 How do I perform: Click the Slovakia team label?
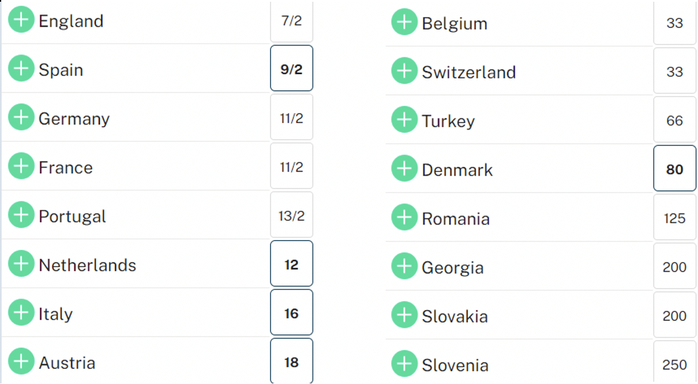[x=455, y=316]
